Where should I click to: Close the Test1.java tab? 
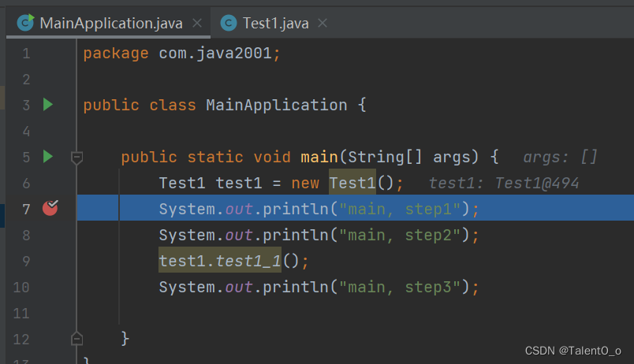323,23
